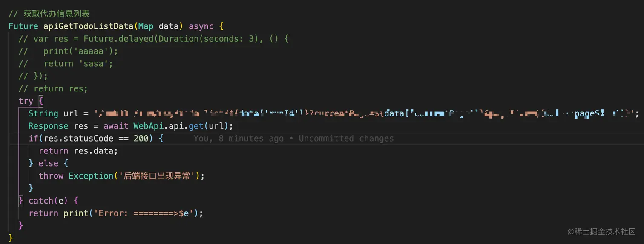Click the res.statusCode condition
The image size is (644, 244).
pos(88,139)
